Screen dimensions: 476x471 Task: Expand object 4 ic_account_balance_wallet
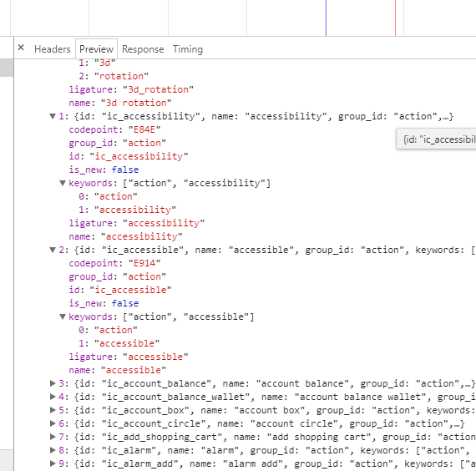(53, 397)
